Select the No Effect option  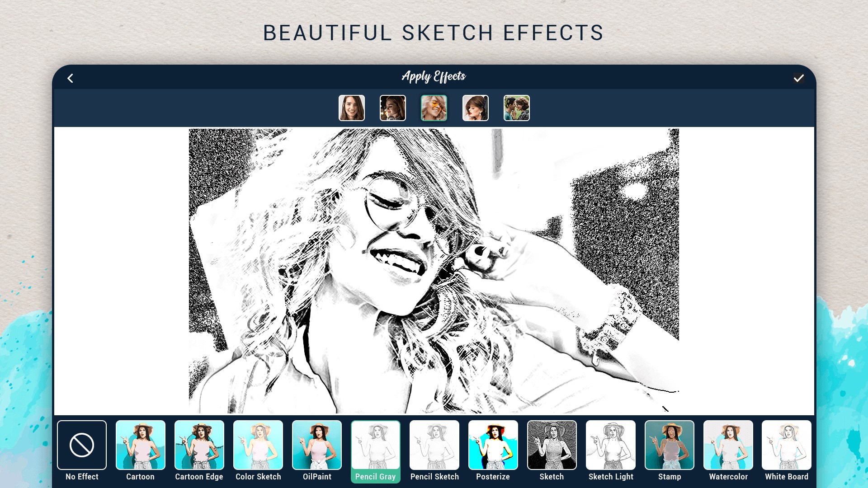[82, 446]
